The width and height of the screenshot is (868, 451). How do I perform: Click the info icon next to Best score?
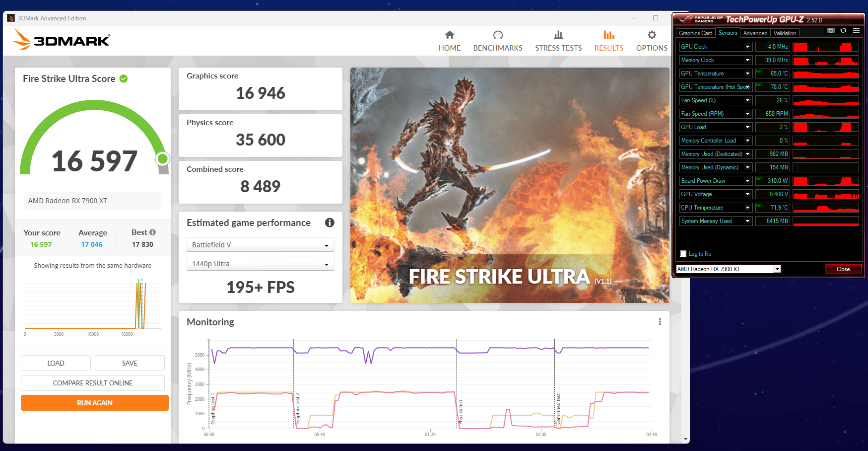(153, 232)
